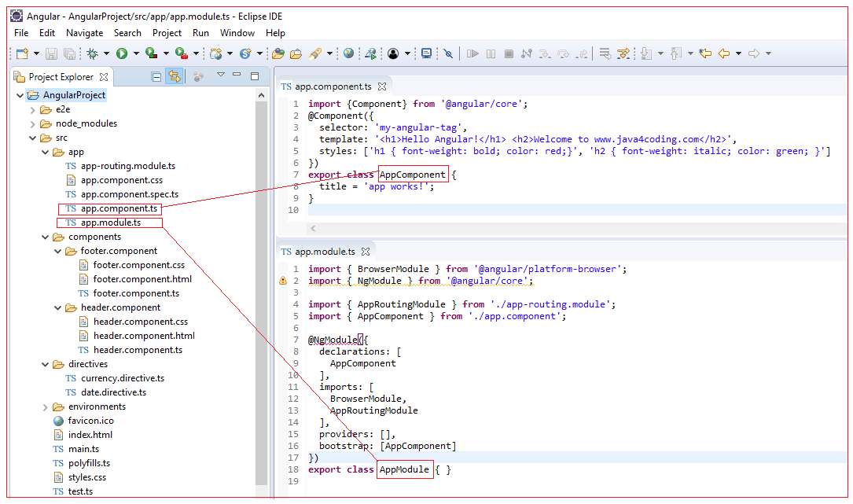Open the Project Explorer view menu triangle
The width and height of the screenshot is (853, 504).
coord(221,75)
